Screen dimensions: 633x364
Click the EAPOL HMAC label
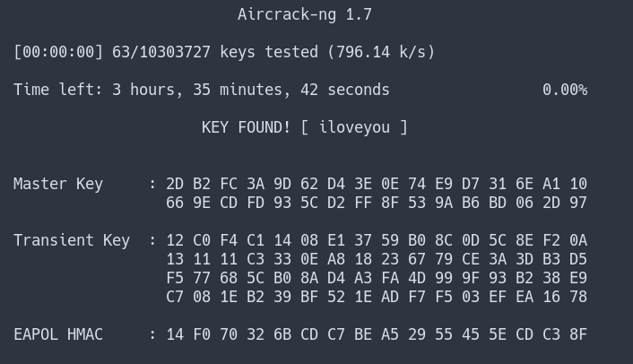click(x=58, y=334)
